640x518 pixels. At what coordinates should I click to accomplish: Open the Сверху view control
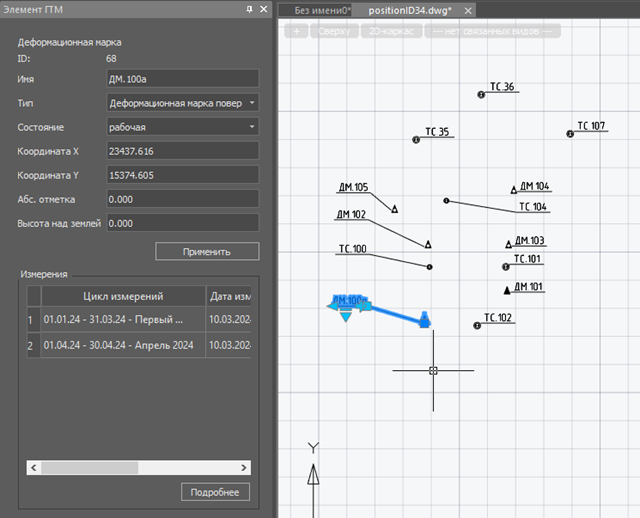coord(335,31)
